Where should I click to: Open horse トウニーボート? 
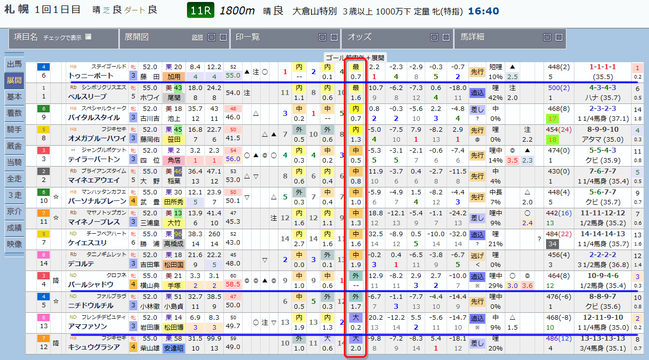click(91, 76)
